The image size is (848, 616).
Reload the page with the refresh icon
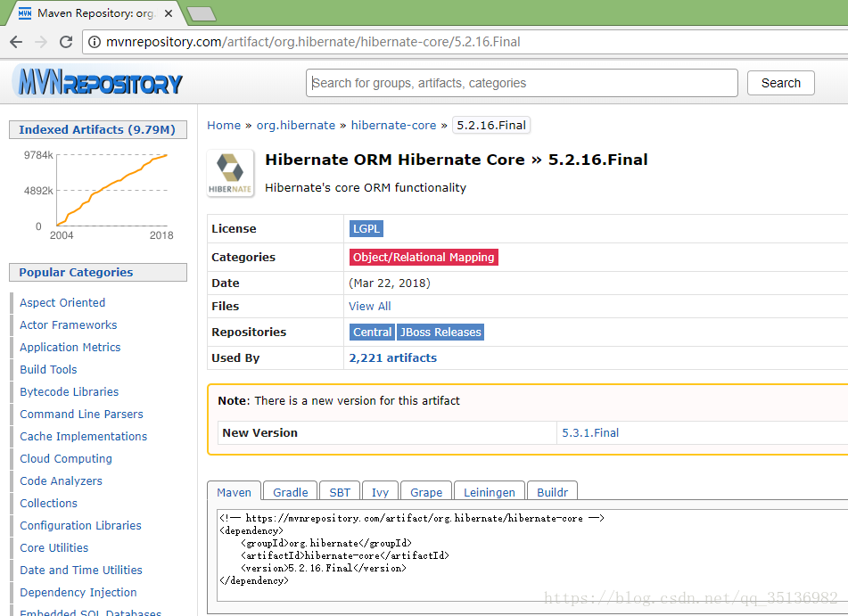(66, 42)
